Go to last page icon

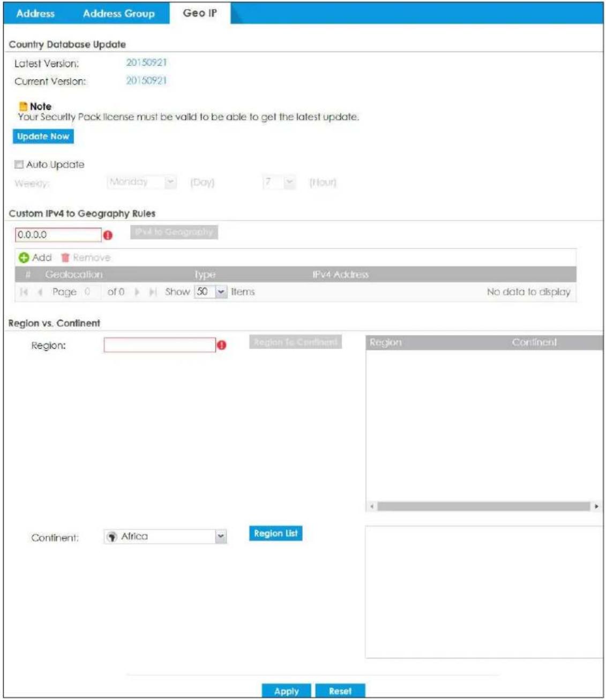[x=153, y=292]
